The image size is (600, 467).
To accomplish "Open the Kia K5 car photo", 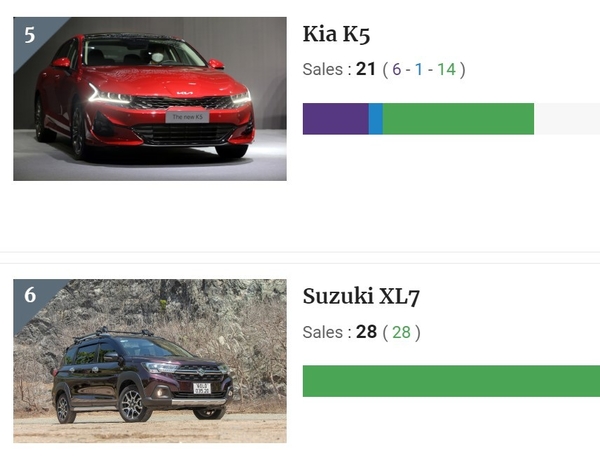I will [150, 99].
